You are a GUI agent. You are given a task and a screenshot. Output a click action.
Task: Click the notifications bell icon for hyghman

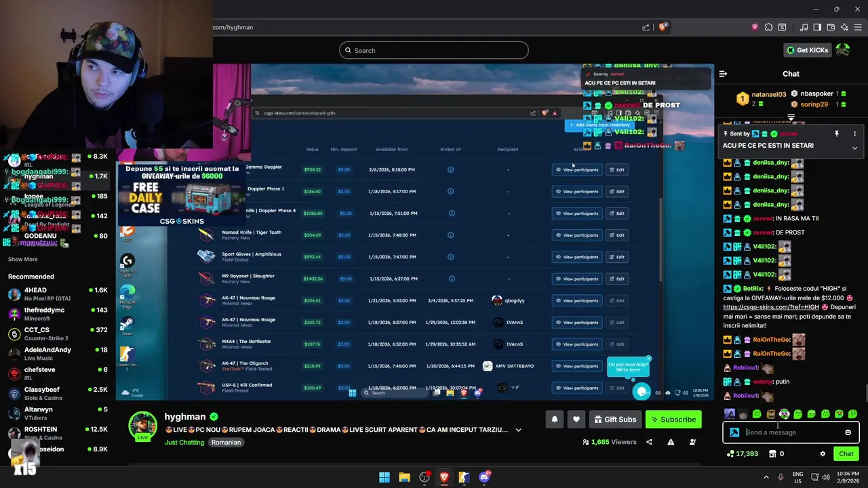[x=554, y=420]
